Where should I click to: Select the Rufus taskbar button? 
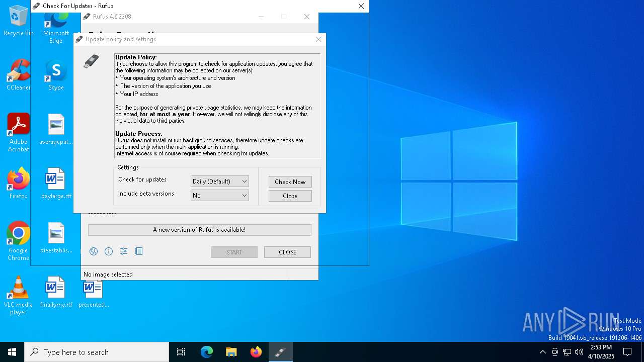tap(280, 352)
